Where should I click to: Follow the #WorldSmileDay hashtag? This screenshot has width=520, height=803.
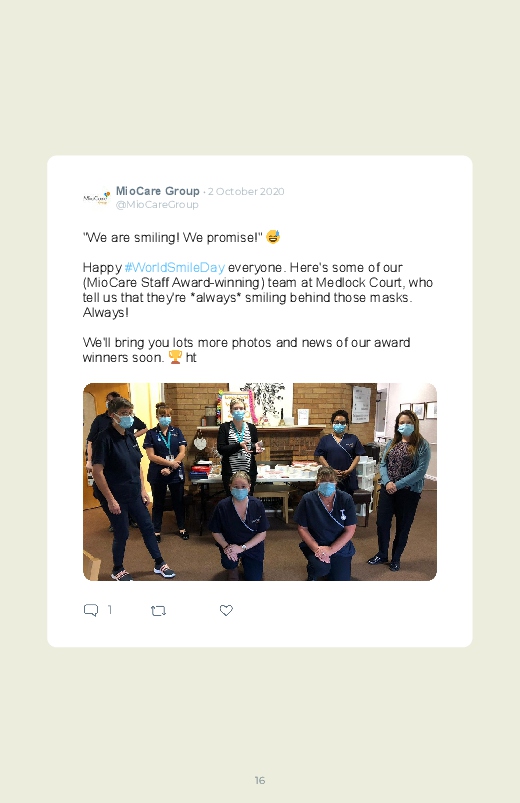175,268
